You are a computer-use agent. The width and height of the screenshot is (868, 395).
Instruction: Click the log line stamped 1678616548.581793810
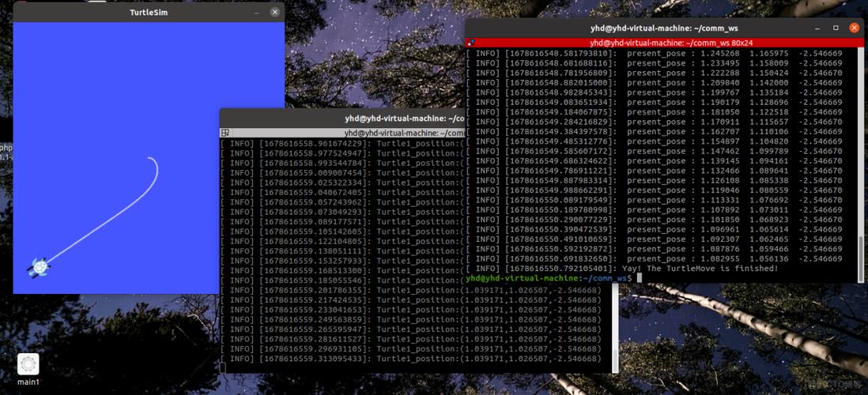pos(655,54)
